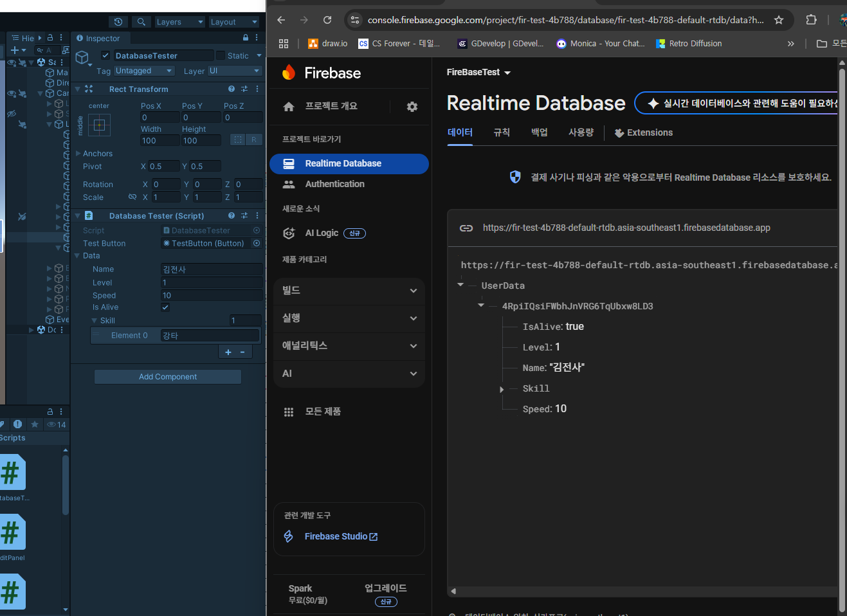This screenshot has height=616, width=847.
Task: Enable the Static checkbox
Action: 221,56
